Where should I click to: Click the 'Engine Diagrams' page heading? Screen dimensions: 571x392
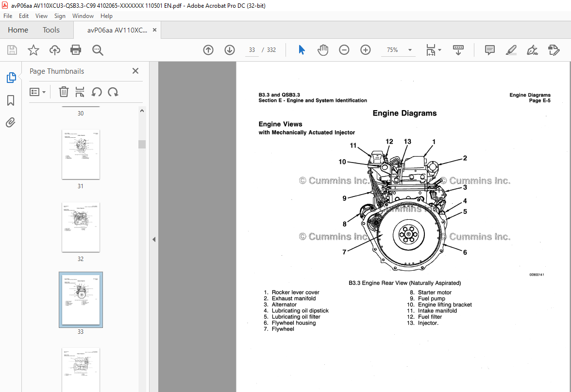[404, 113]
